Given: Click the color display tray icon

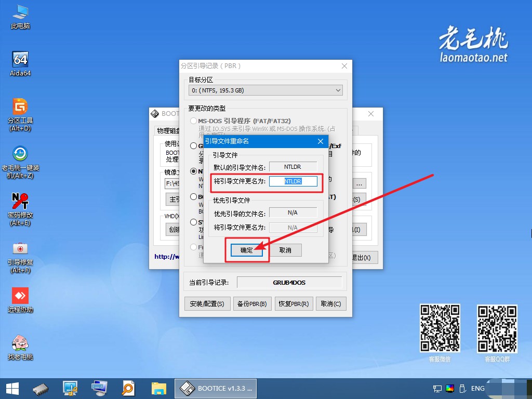Looking at the screenshot, I should click(x=450, y=389).
